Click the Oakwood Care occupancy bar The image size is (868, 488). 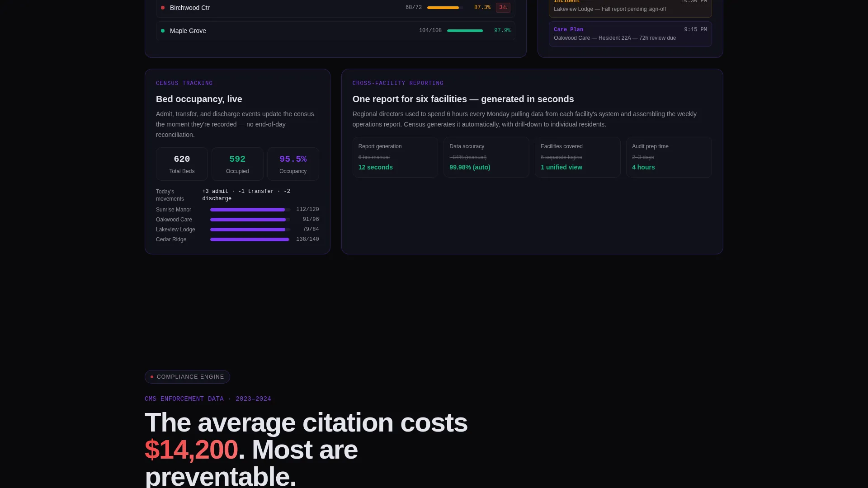(250, 220)
